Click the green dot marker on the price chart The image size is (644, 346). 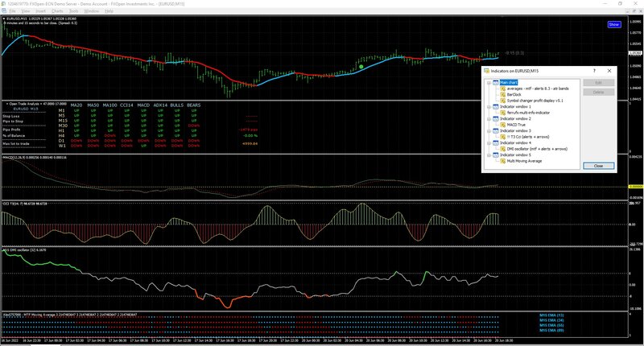click(x=361, y=67)
